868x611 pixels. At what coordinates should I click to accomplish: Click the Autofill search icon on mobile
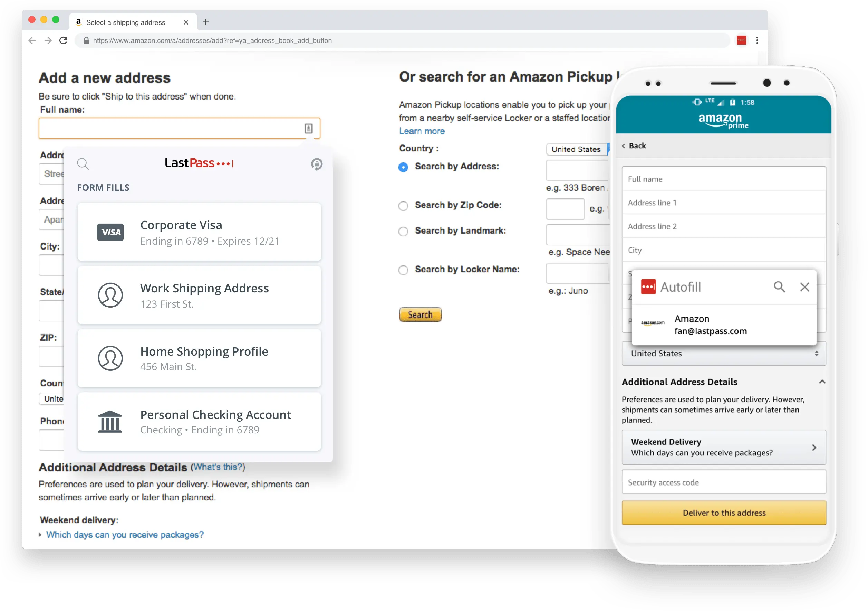coord(779,286)
